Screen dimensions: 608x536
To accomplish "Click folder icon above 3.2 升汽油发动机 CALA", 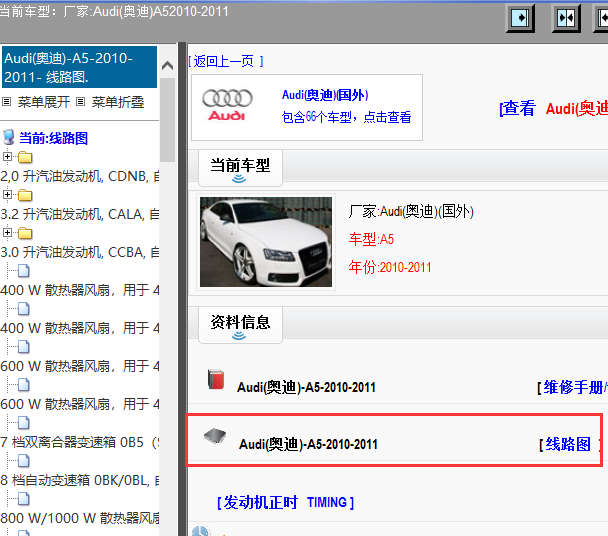I will coord(25,195).
